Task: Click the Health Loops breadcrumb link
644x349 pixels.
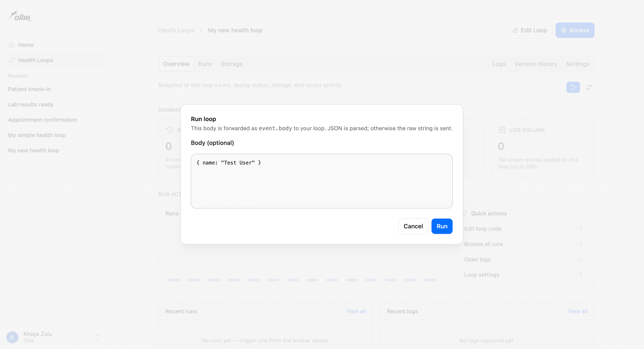Action: click(176, 30)
